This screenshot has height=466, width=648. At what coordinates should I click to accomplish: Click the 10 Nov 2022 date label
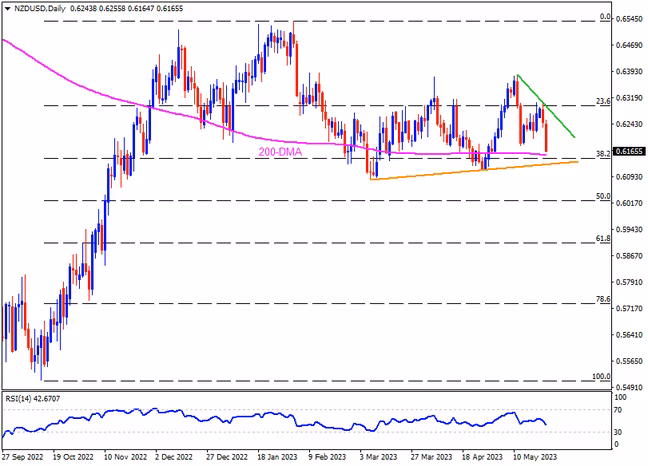125,457
